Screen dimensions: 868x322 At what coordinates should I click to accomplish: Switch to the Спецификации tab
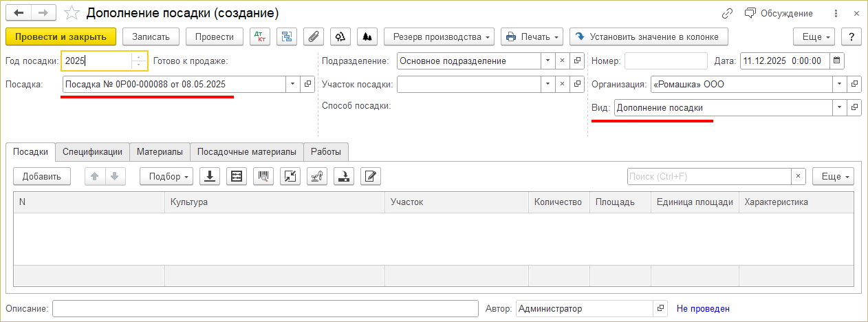click(92, 151)
